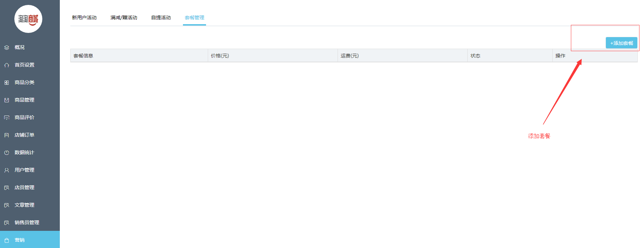
Task: Open 数据统计 menu item
Action: pyautogui.click(x=30, y=152)
